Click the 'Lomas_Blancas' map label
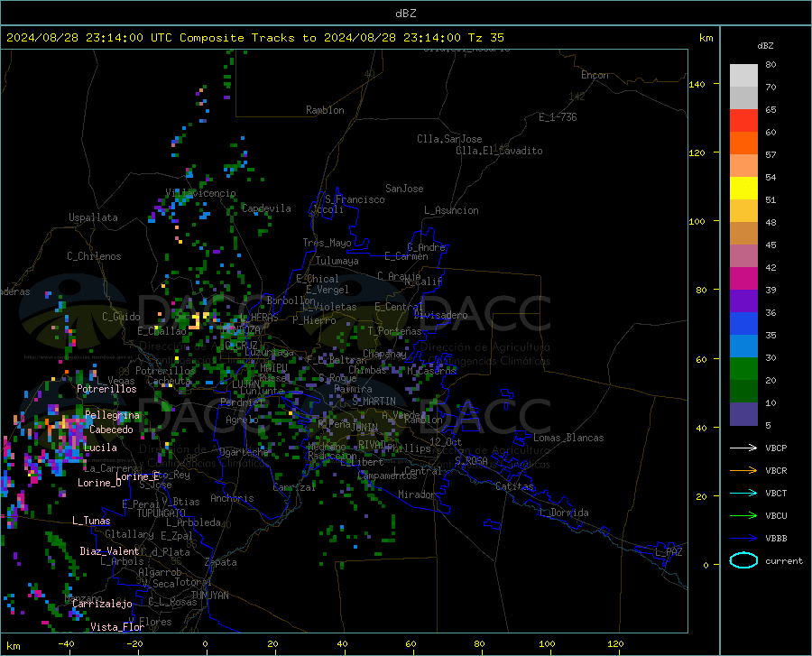The width and height of the screenshot is (812, 656). point(568,438)
